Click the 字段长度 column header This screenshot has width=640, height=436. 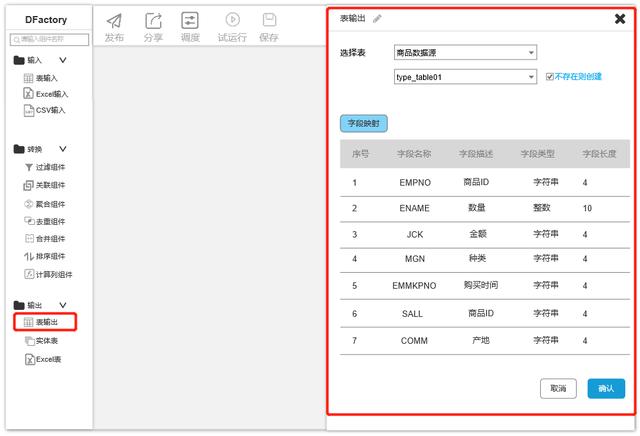click(599, 154)
